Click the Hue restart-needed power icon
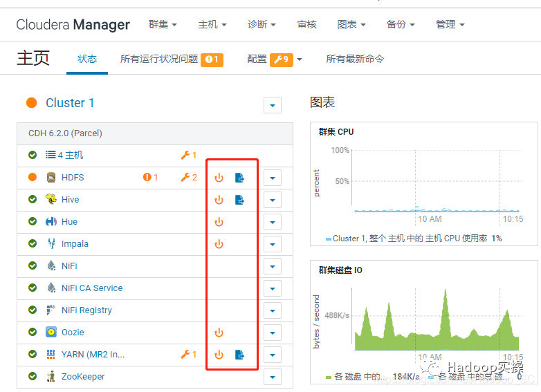This screenshot has width=541, height=392. (x=219, y=222)
